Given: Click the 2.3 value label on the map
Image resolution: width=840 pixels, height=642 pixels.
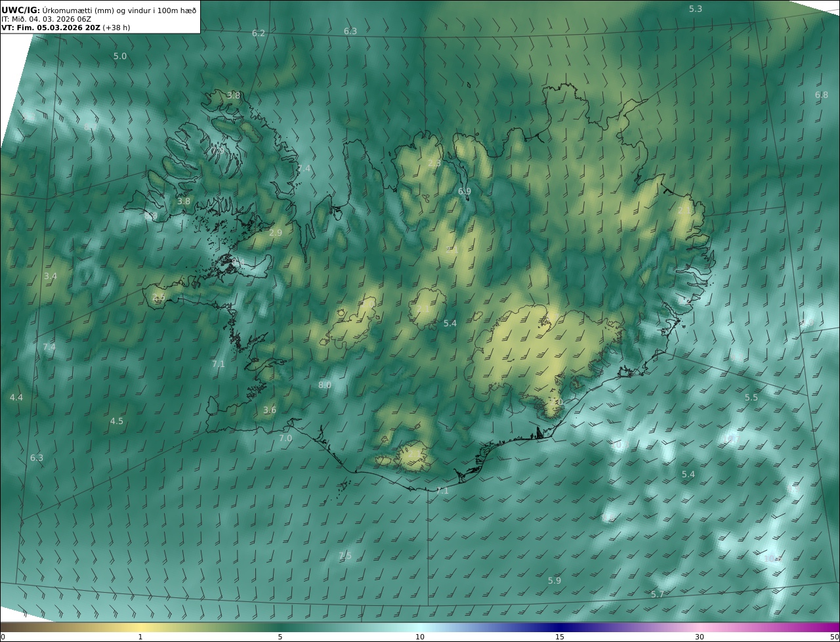Looking at the screenshot, I should tap(434, 163).
